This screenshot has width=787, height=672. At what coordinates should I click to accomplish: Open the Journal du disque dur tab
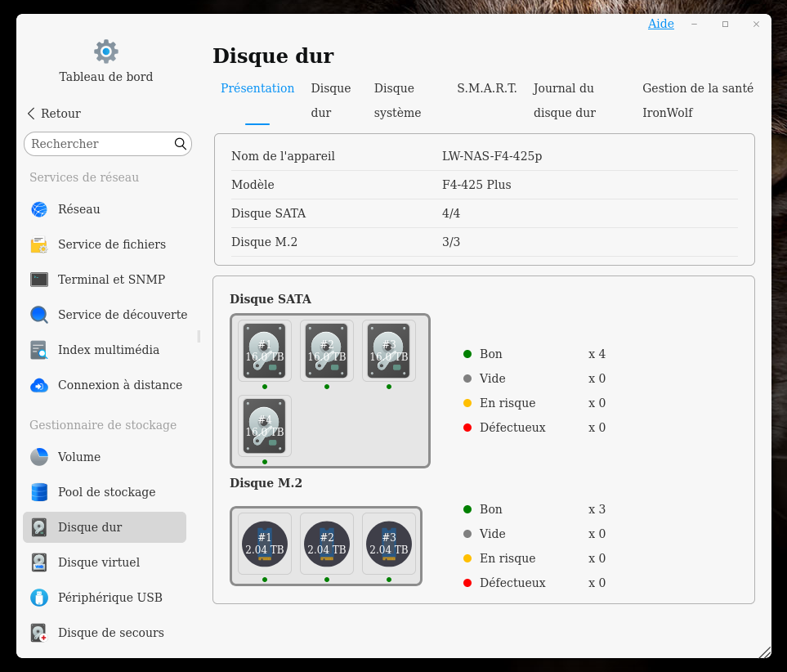click(564, 101)
